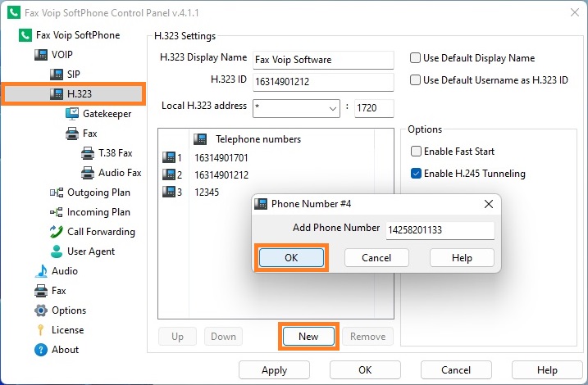Click the H.323 ID input field

point(323,82)
